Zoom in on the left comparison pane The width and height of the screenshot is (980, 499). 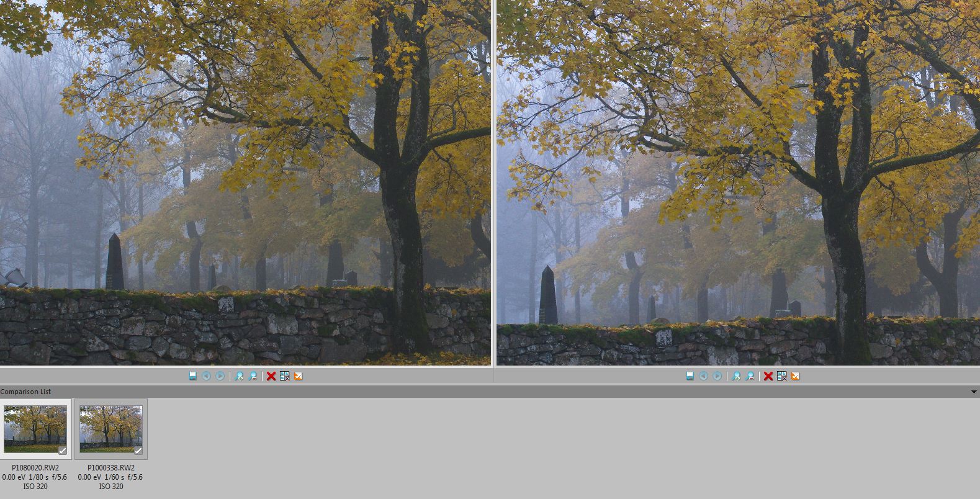(x=239, y=376)
